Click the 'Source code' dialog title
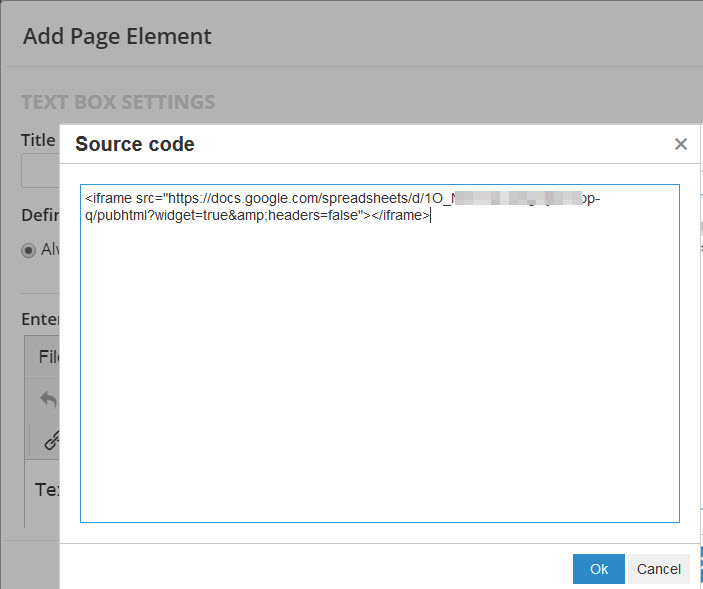This screenshot has height=589, width=703. pos(135,144)
